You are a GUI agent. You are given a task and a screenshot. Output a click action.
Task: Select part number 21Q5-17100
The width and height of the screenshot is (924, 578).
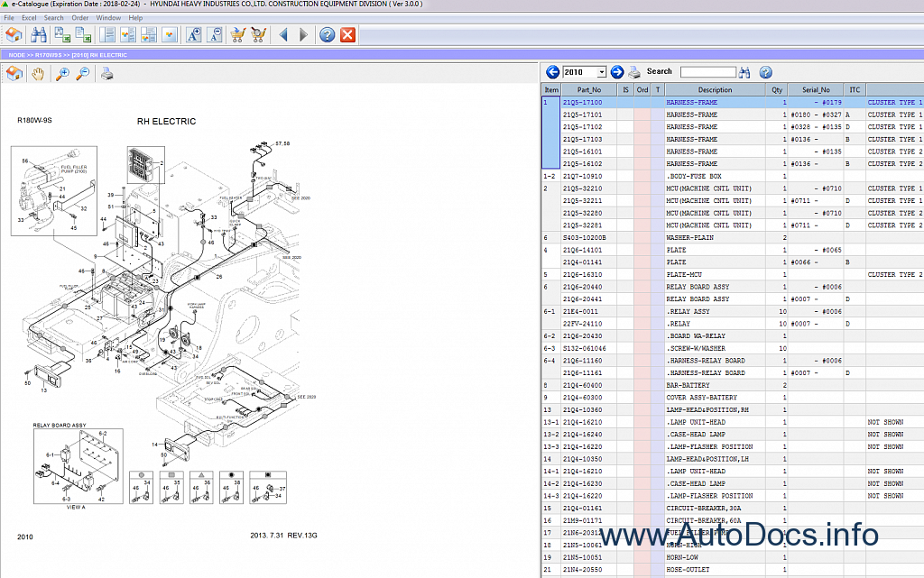pos(582,103)
